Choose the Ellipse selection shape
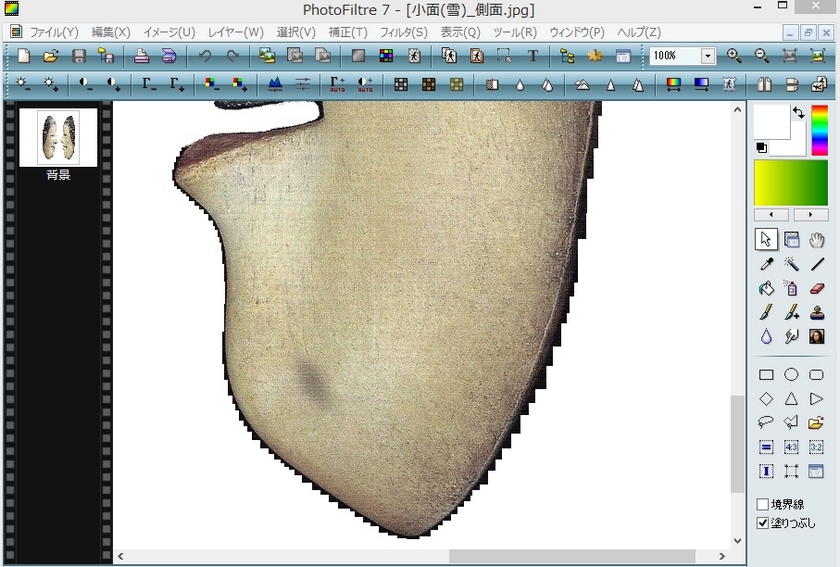The height and width of the screenshot is (567, 840). [x=791, y=375]
